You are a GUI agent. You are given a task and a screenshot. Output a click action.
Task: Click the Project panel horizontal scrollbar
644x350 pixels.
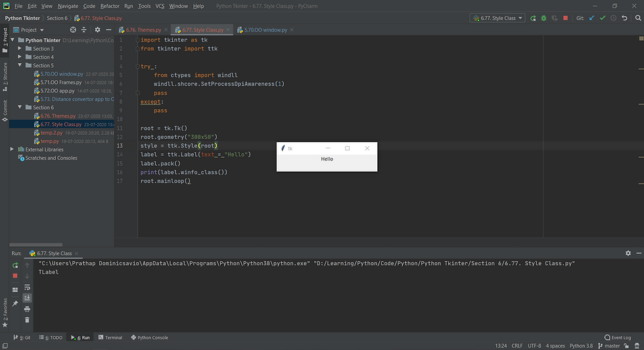point(35,245)
